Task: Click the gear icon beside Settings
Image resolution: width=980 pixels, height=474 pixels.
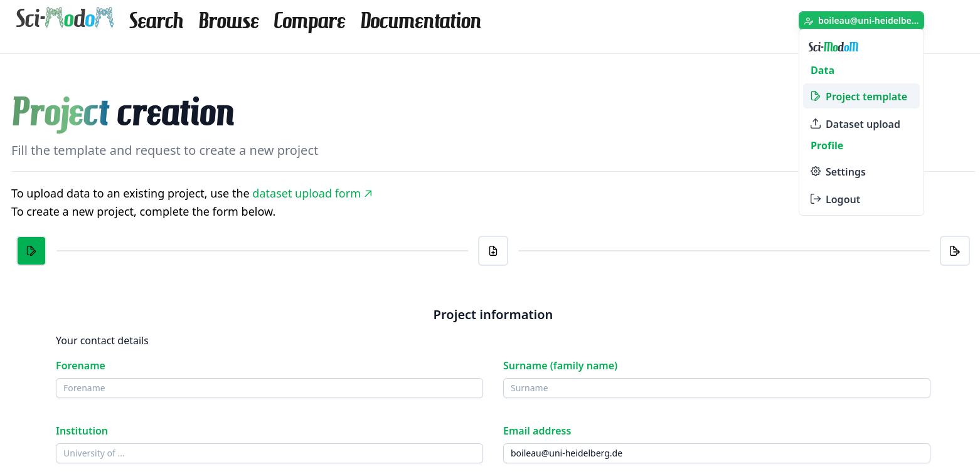Action: tap(816, 172)
